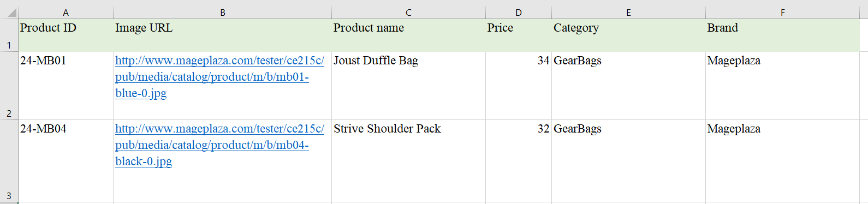This screenshot has width=868, height=204.
Task: Open the mb01-blue-0.jpg image URL link
Action: click(219, 77)
